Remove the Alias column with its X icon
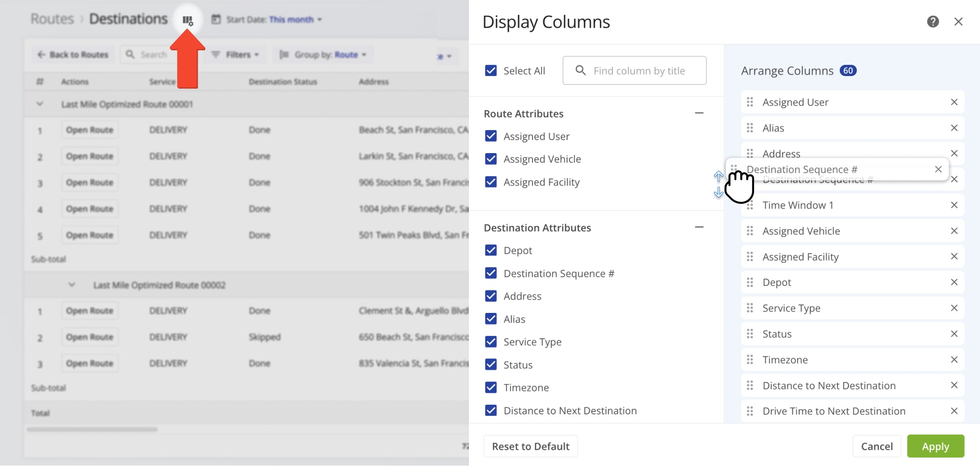Screen dimensions: 980x466 954,128
